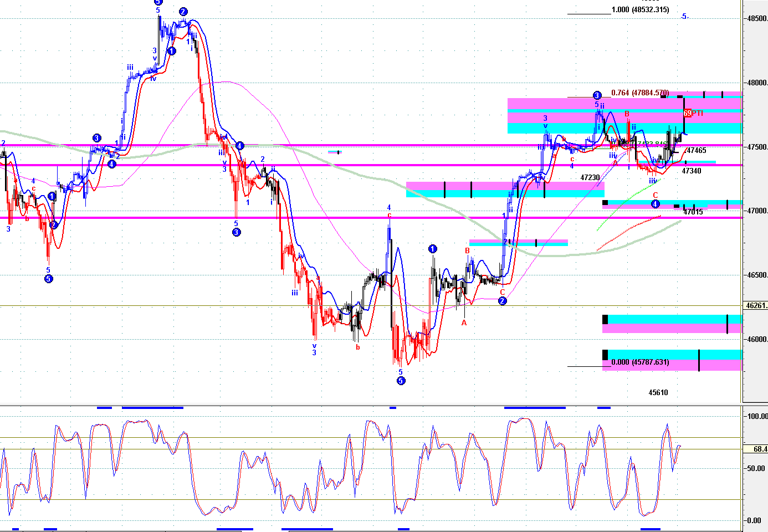Click the 100.00 oscillator axis label
The width and height of the screenshot is (768, 532).
click(x=757, y=416)
